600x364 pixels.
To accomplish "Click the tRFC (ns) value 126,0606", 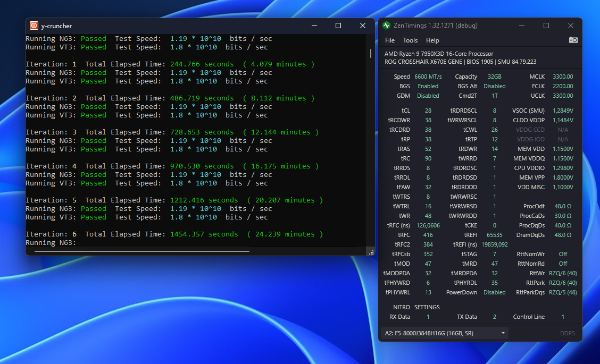I will [428, 225].
